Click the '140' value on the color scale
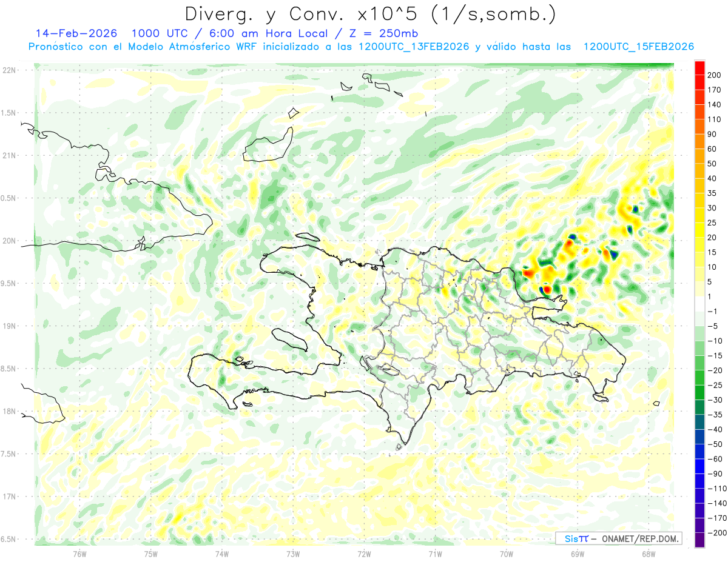 click(715, 105)
